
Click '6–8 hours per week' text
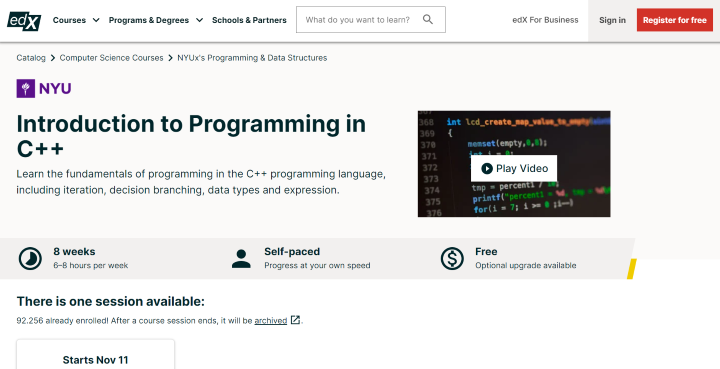coord(90,265)
